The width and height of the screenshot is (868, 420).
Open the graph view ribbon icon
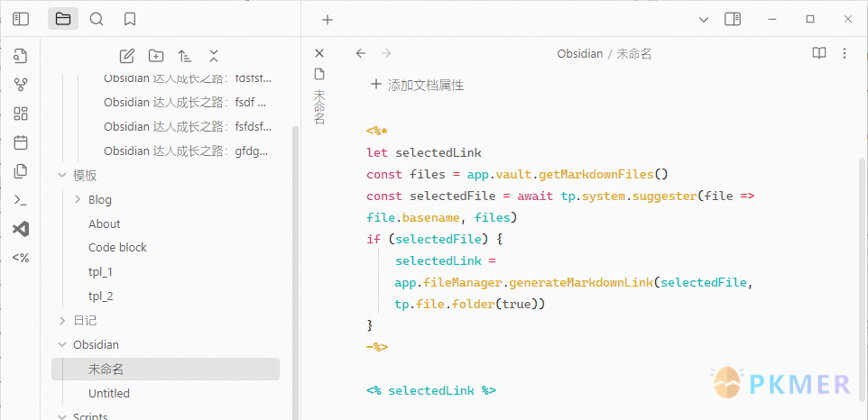[x=21, y=85]
